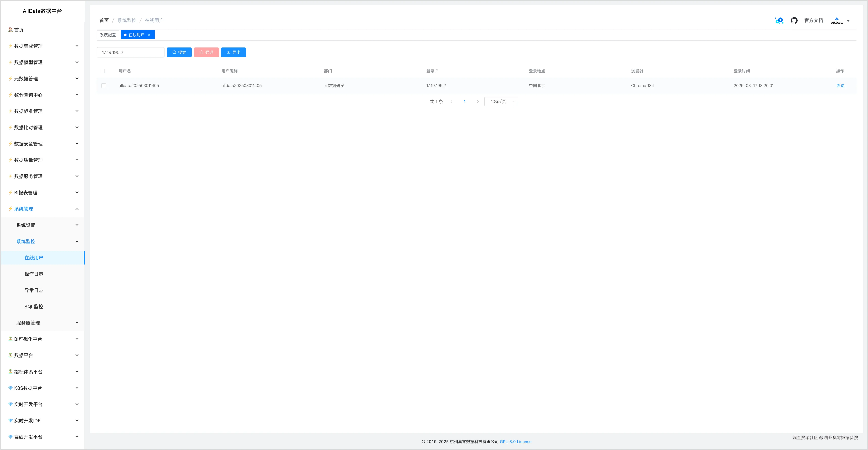
Task: Click the blue AllData logo icon in header
Action: point(779,21)
